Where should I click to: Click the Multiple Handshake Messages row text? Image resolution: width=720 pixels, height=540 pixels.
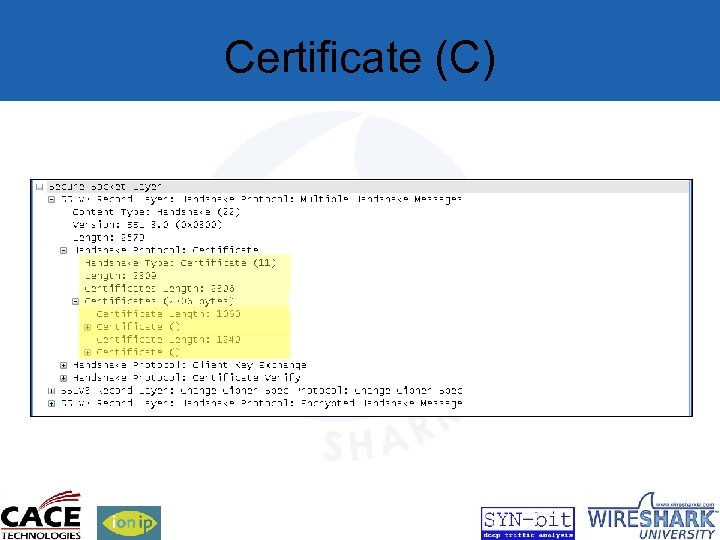pos(261,199)
